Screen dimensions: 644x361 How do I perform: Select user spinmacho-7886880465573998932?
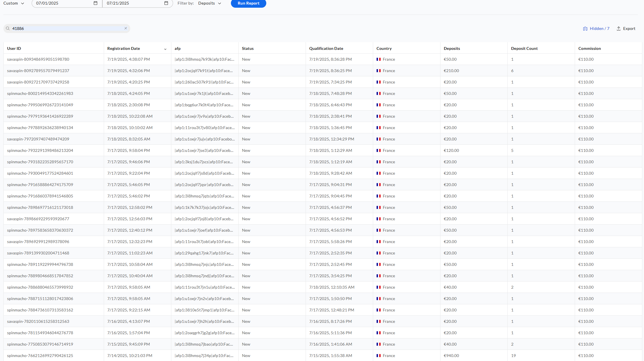(40, 287)
